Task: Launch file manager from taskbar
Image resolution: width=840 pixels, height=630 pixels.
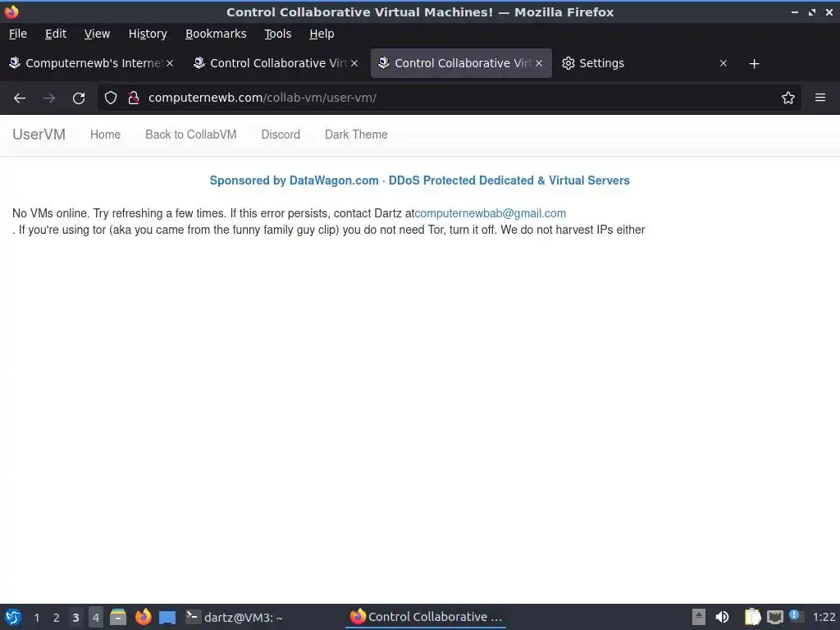Action: pos(118,617)
